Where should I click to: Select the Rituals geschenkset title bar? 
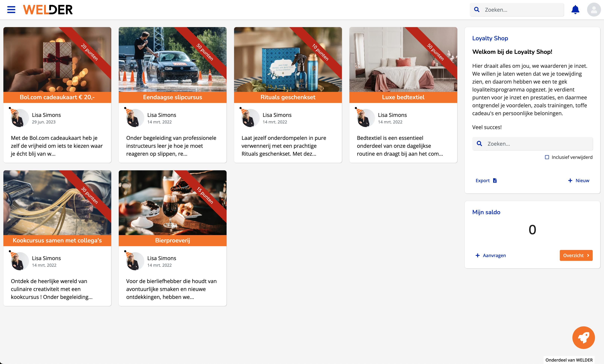288,97
